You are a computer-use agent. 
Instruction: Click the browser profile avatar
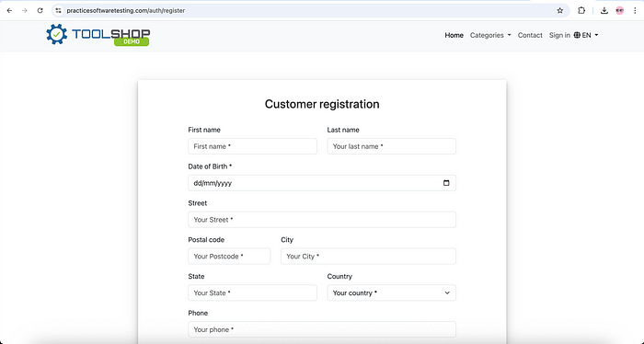620,11
